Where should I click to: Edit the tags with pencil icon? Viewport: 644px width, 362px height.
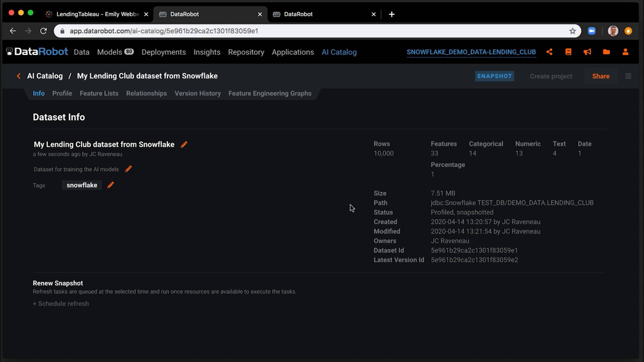111,185
